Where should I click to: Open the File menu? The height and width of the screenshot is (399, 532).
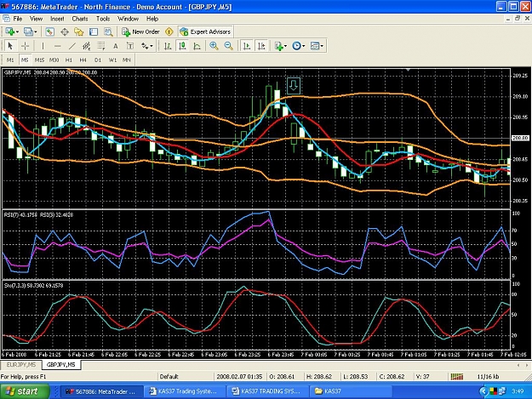(17, 19)
